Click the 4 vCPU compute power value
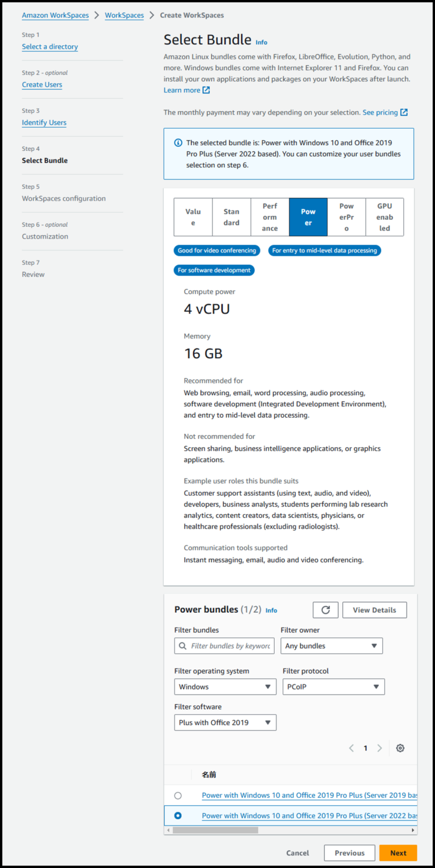Viewport: 435px width, 868px height. 207,309
